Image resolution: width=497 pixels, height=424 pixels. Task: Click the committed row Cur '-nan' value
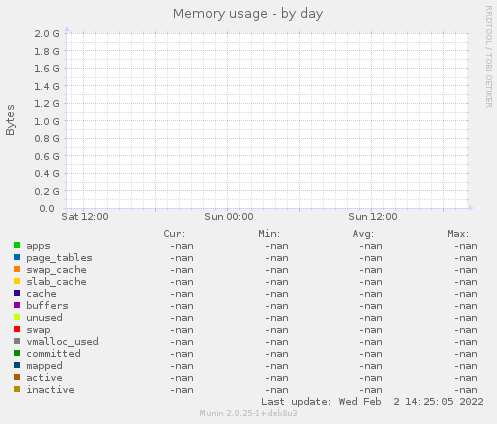point(182,354)
